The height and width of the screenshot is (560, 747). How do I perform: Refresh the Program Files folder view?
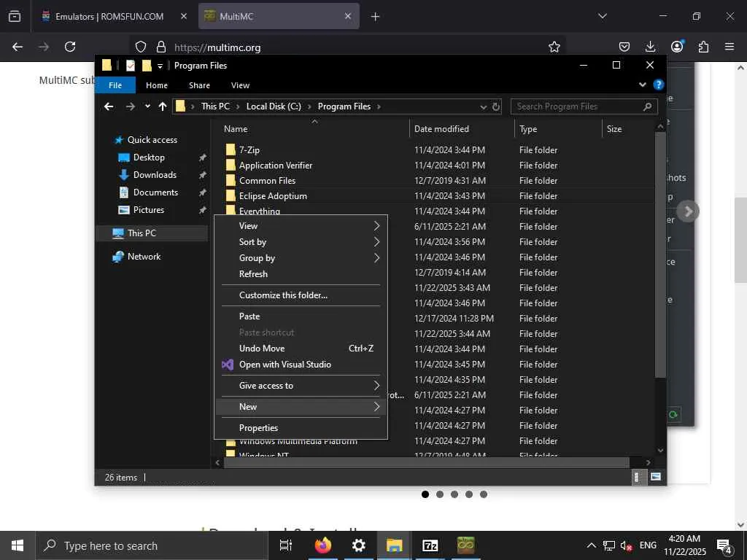point(496,106)
